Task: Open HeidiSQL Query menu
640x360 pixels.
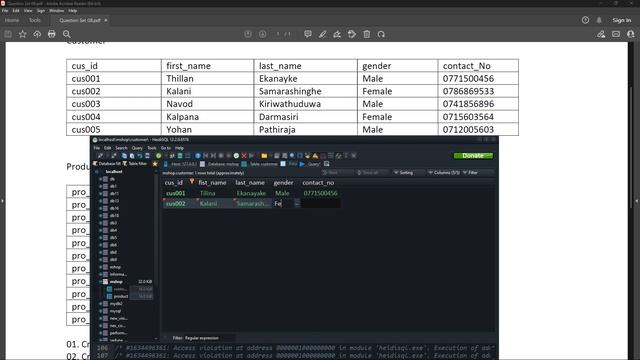Action: point(137,148)
